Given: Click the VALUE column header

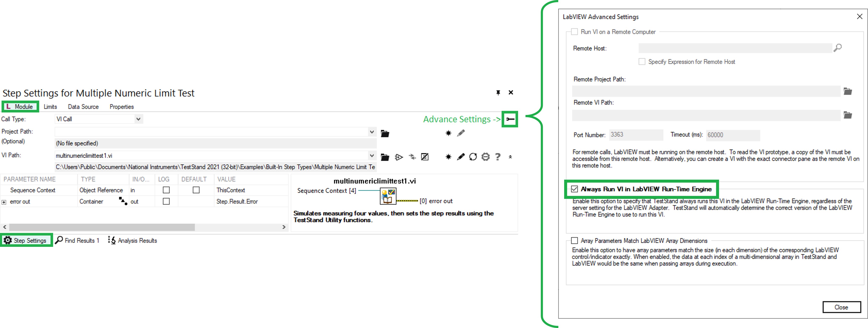Looking at the screenshot, I should point(251,179).
